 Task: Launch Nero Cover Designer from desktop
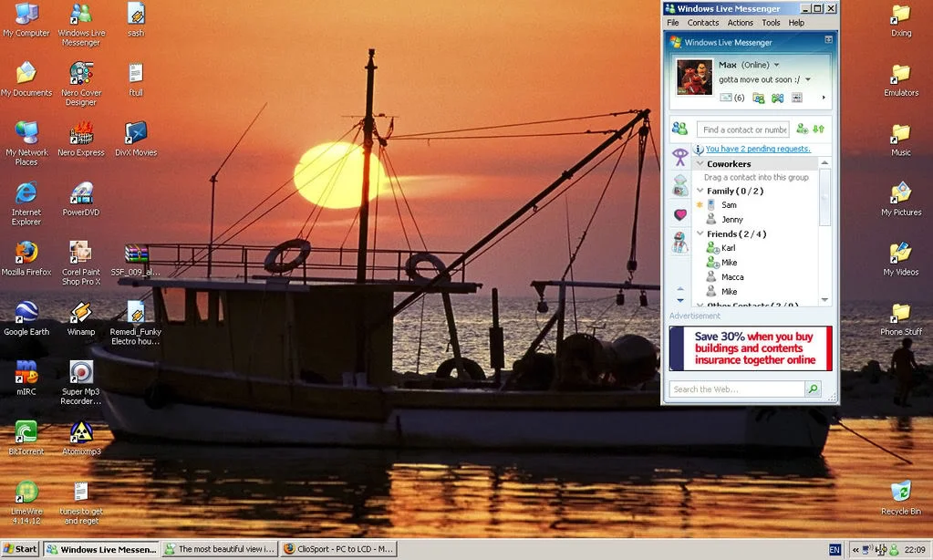coord(81,84)
